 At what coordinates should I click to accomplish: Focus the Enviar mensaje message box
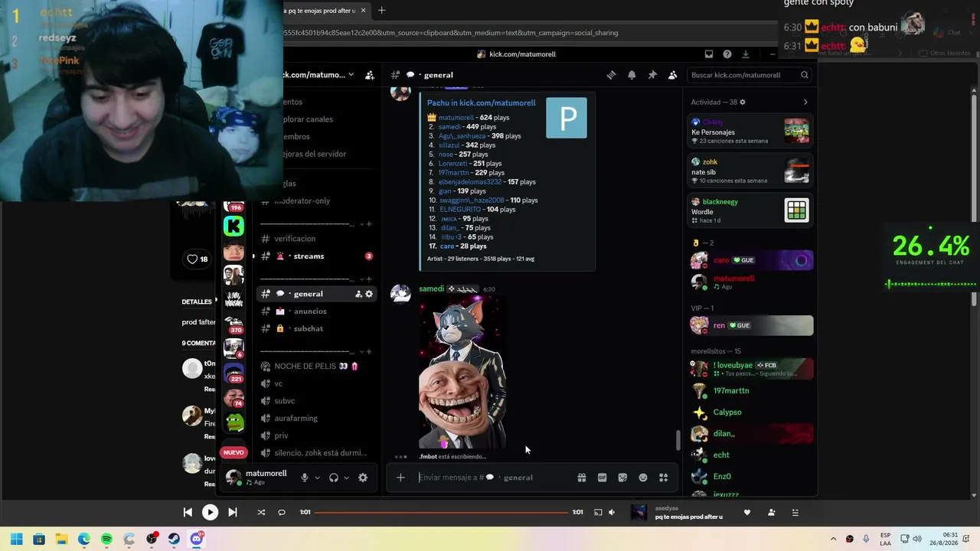click(x=494, y=478)
